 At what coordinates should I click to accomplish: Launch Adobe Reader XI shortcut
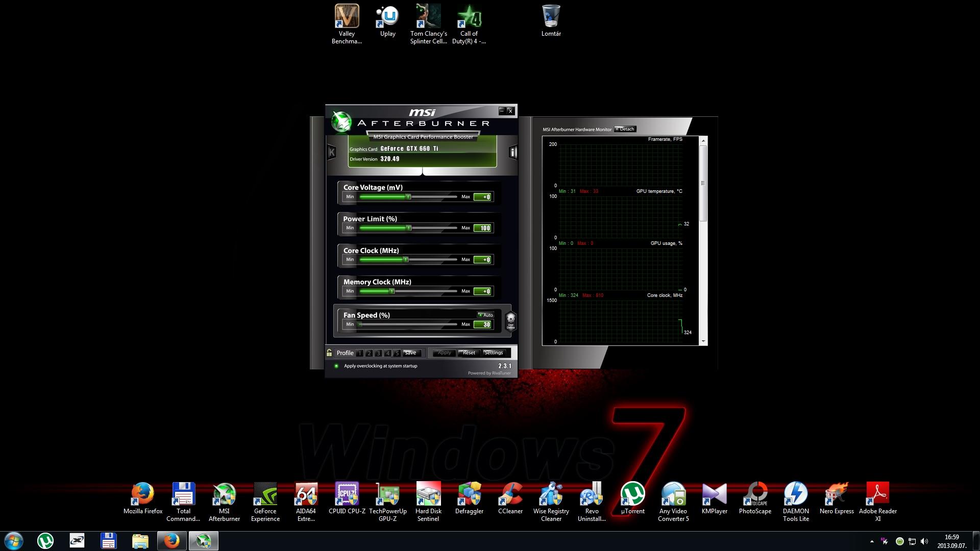click(x=877, y=502)
